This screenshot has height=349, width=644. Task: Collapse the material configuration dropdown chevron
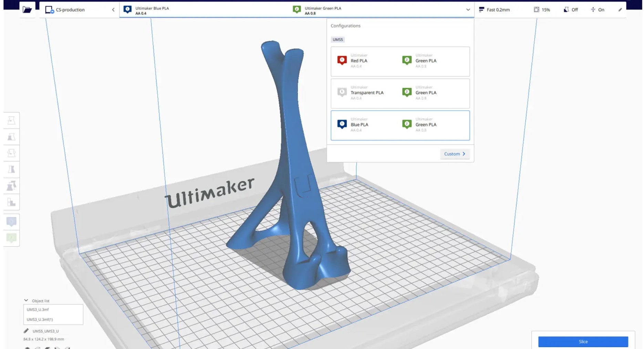[468, 10]
